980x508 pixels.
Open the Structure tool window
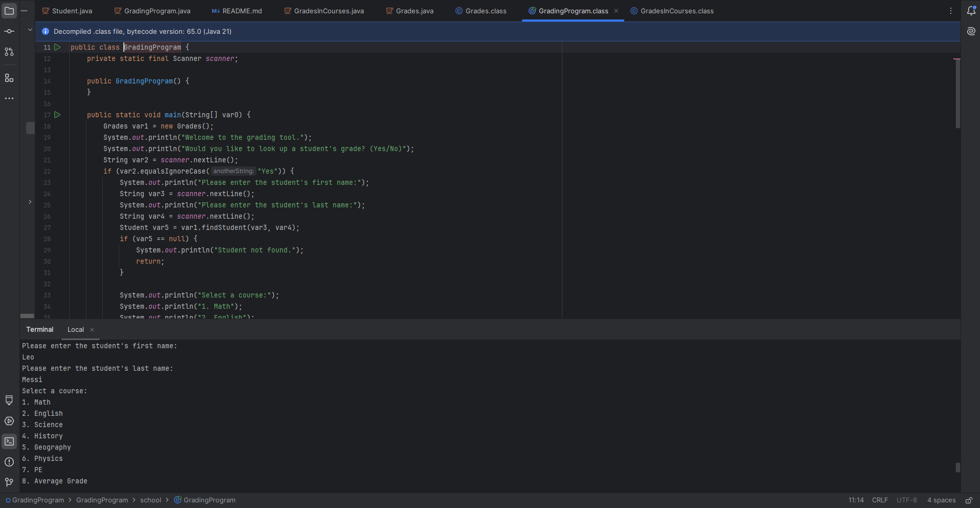pyautogui.click(x=9, y=78)
